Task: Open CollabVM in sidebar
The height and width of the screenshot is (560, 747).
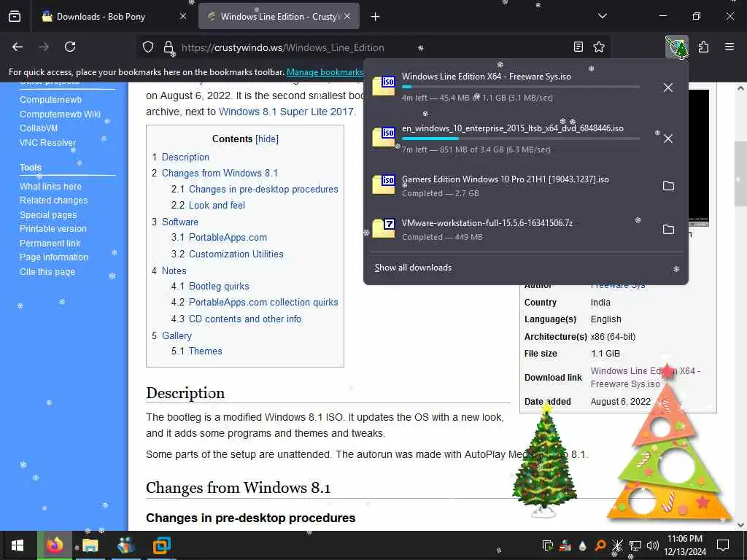Action: [x=39, y=128]
